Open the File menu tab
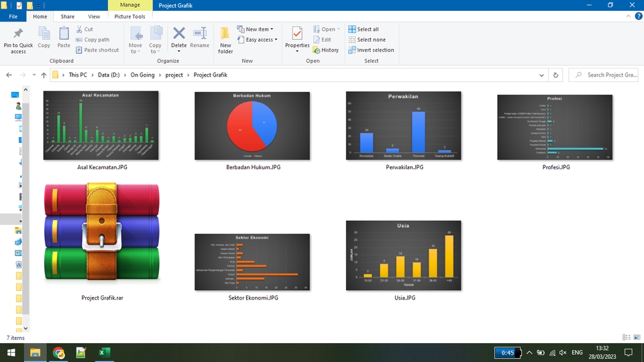Image resolution: width=644 pixels, height=362 pixels. pos(13,16)
